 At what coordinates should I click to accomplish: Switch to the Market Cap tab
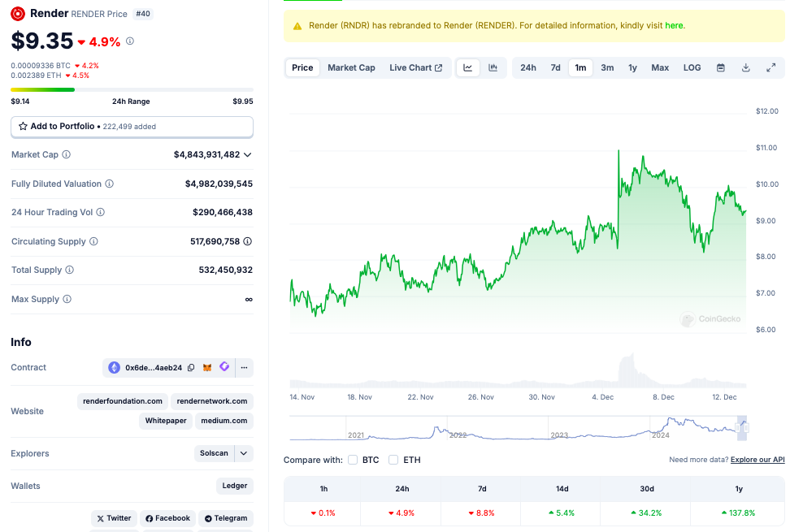[x=351, y=67]
